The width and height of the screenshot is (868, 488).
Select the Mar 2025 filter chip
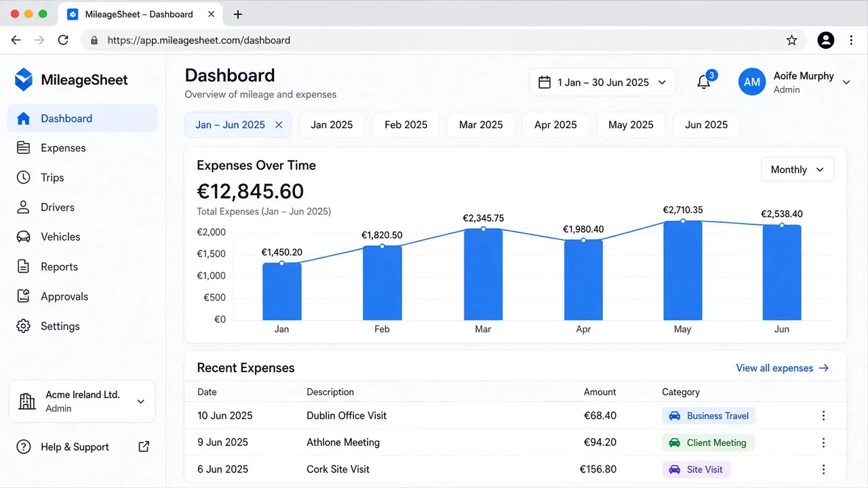click(481, 125)
